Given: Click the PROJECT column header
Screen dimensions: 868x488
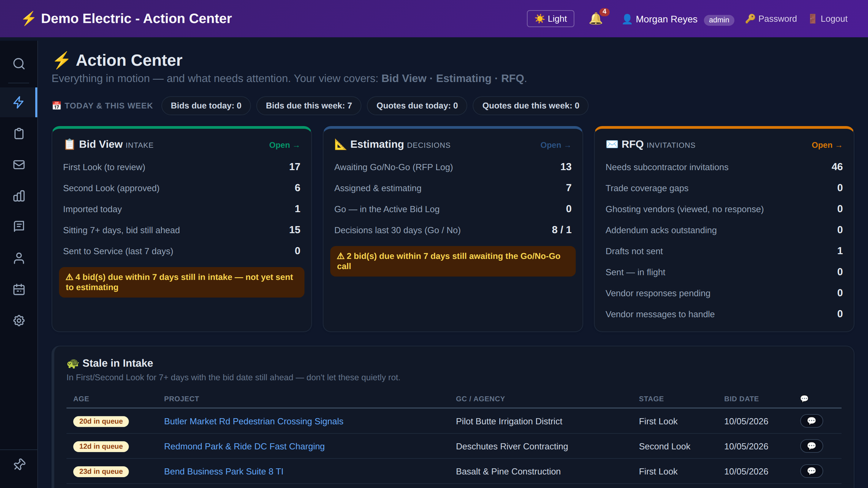Looking at the screenshot, I should click(182, 399).
